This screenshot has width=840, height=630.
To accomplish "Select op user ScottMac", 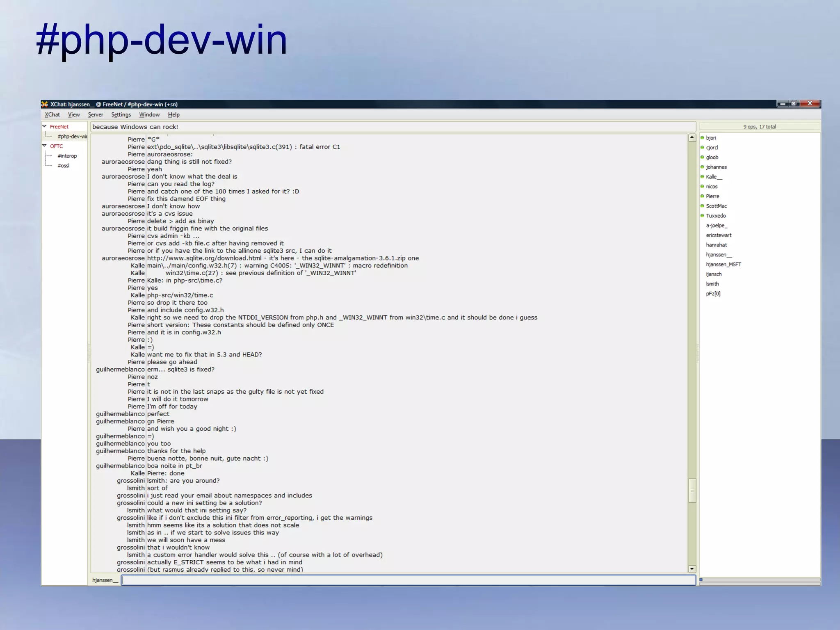I will [716, 206].
